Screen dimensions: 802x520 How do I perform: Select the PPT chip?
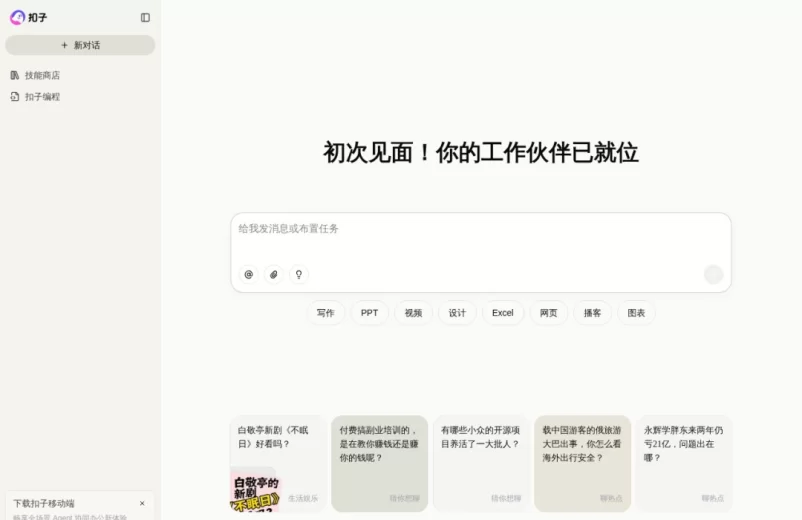tap(369, 313)
